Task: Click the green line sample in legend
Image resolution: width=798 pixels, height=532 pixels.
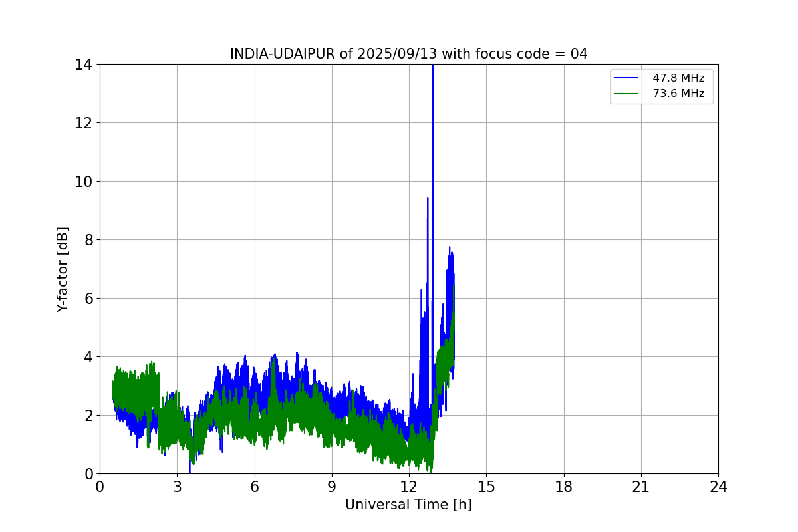Action: 627,94
